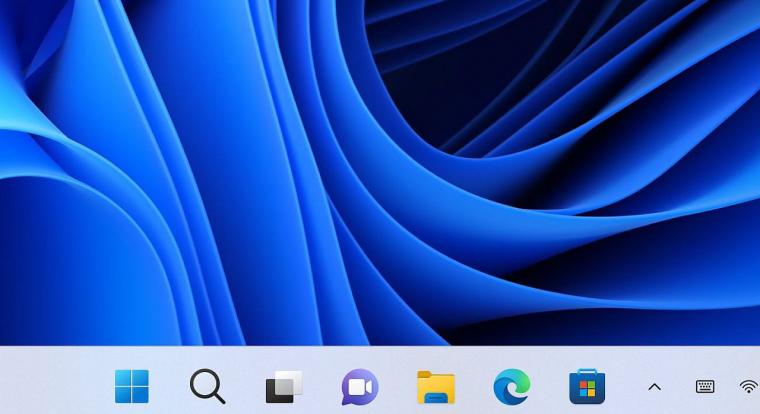The image size is (760, 414).
Task: Open Task View from the taskbar
Action: [284, 386]
